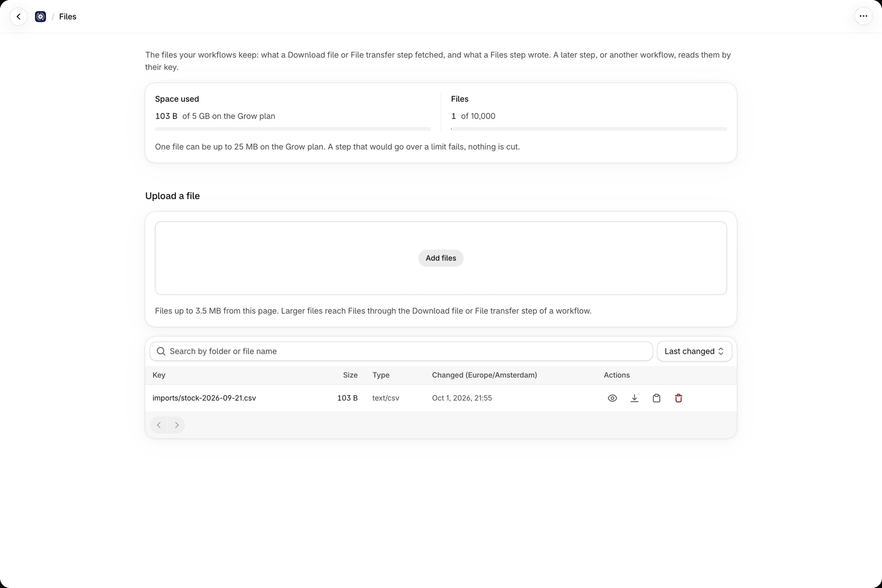Click the Add files button
The image size is (882, 588).
coord(441,258)
